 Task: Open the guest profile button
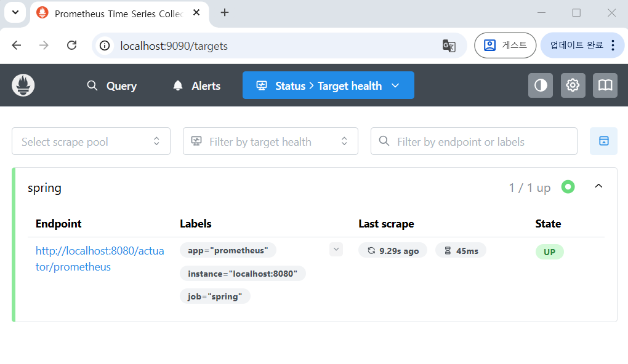505,45
